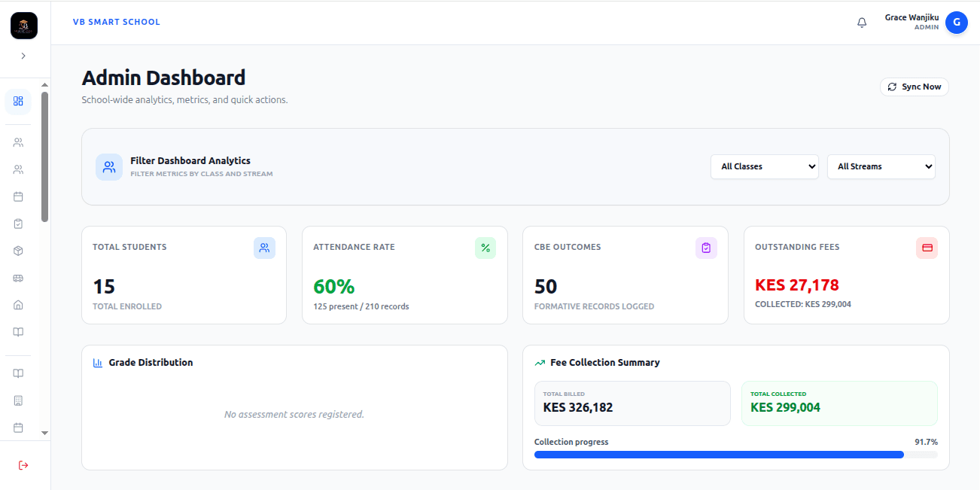This screenshot has height=490, width=980.
Task: Open the All Classes dropdown
Action: pos(765,166)
